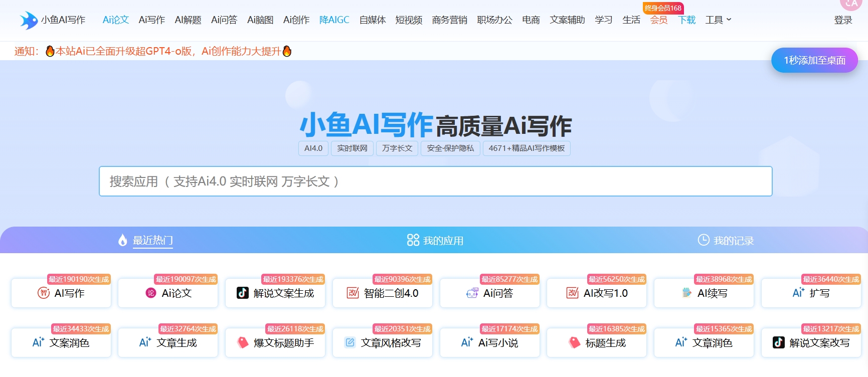Image resolution: width=868 pixels, height=377 pixels.
Task: Click the Ai icon on 扩写
Action: tap(798, 292)
